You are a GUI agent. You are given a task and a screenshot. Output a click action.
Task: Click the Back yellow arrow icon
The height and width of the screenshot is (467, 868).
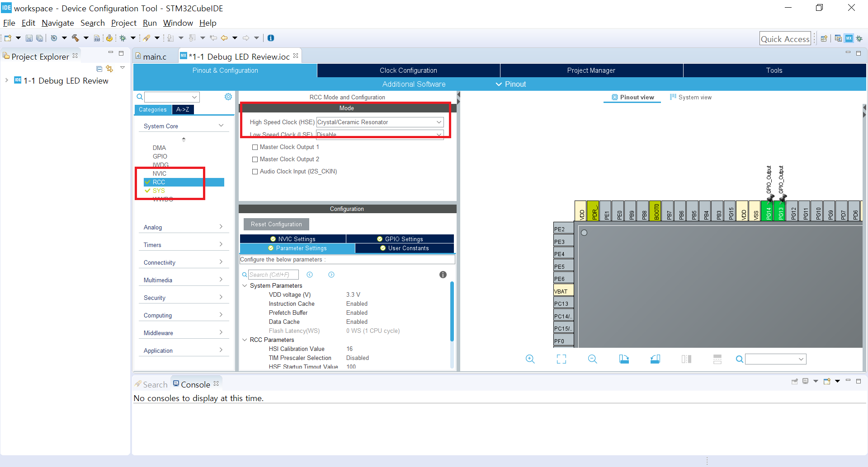point(224,38)
